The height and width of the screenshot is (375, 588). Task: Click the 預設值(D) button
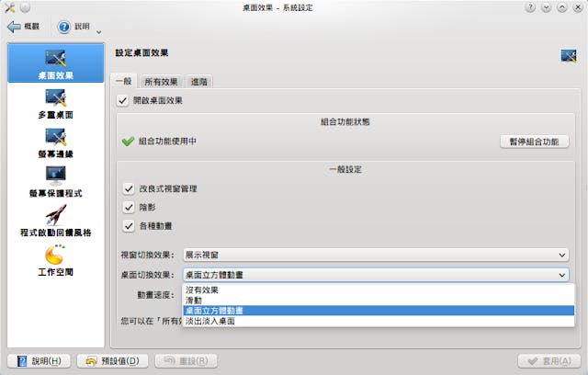tap(112, 361)
